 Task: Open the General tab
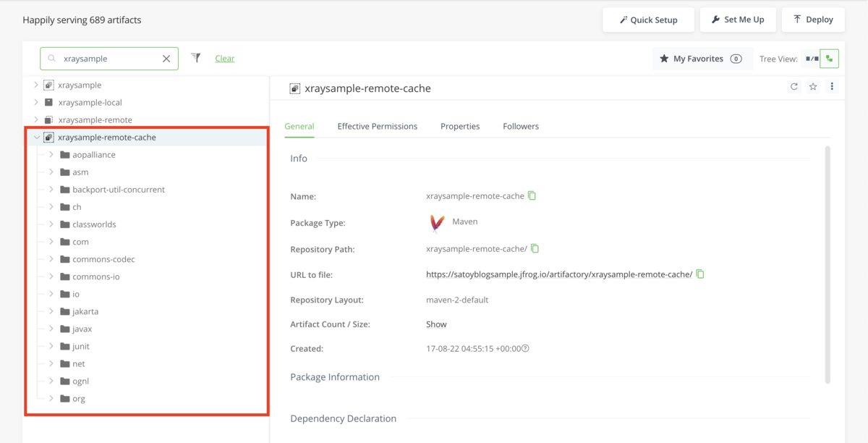299,126
